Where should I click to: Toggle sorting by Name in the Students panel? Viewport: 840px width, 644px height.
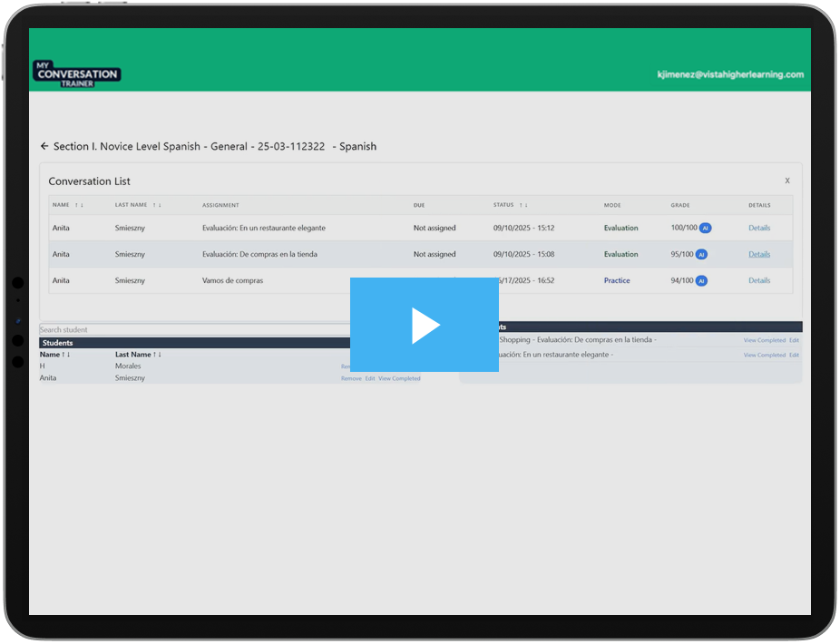(64, 354)
